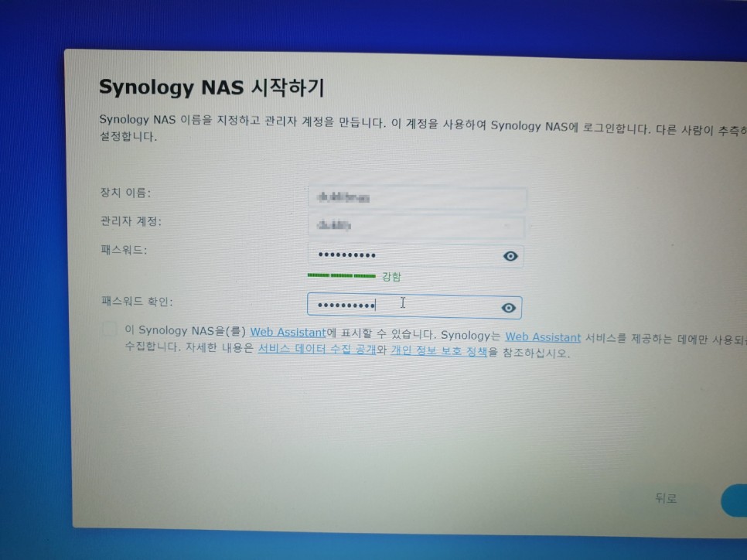
Task: Reveal the password confirmation characters
Action: click(508, 308)
